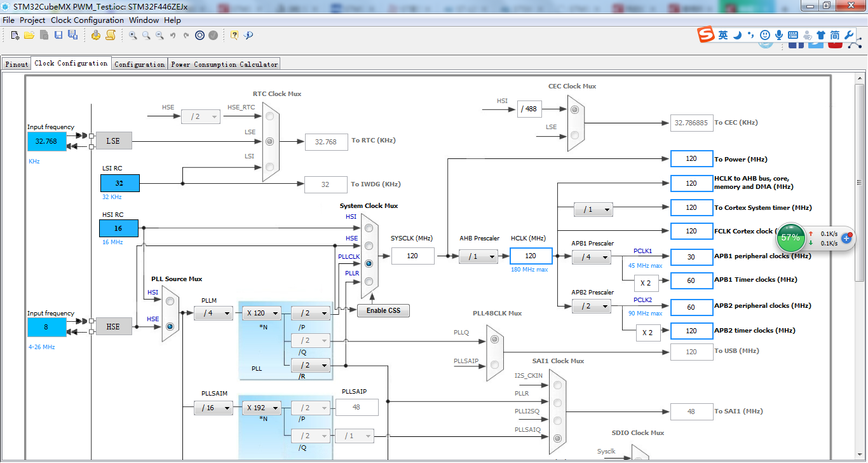Click the Help question mark icon
The width and height of the screenshot is (868, 463).
pyautogui.click(x=234, y=35)
